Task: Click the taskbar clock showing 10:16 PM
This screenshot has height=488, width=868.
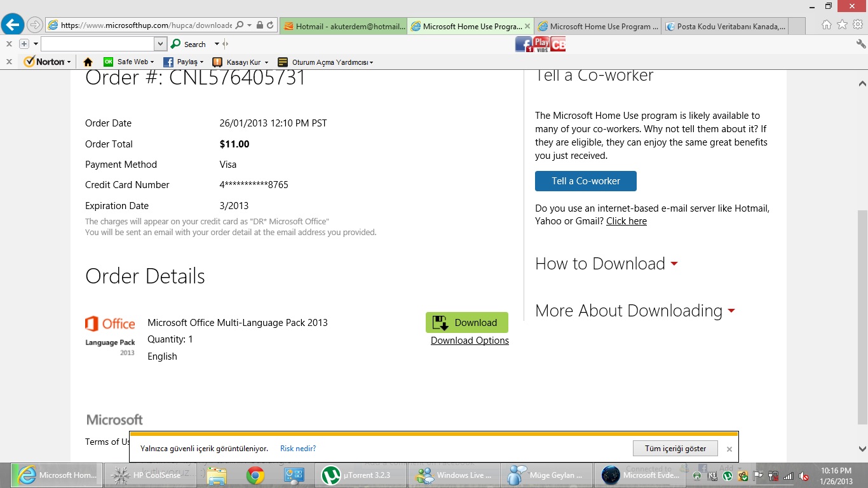Action: coord(836,476)
